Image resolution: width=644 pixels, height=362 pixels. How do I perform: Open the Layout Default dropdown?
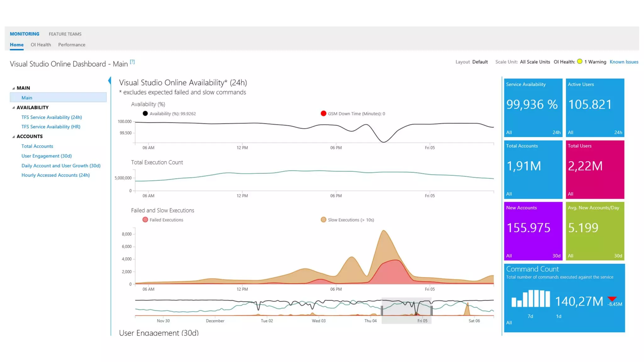(480, 62)
